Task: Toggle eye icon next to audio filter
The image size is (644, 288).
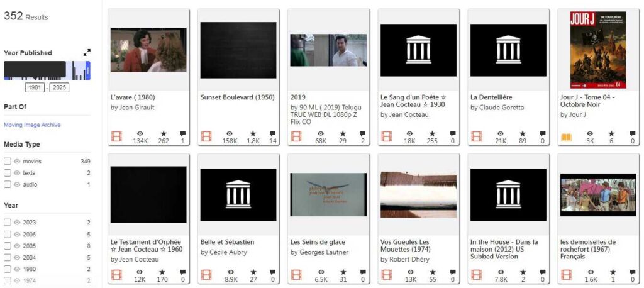Action: click(x=17, y=184)
